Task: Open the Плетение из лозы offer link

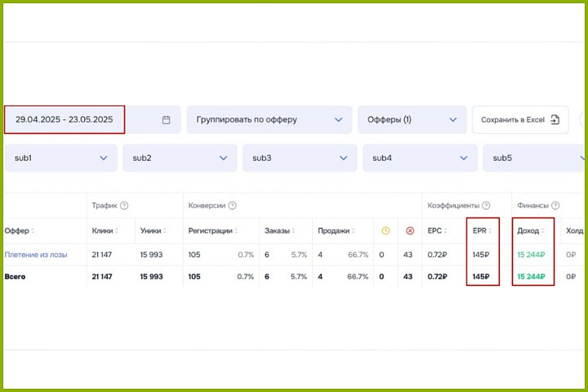Action: click(35, 255)
